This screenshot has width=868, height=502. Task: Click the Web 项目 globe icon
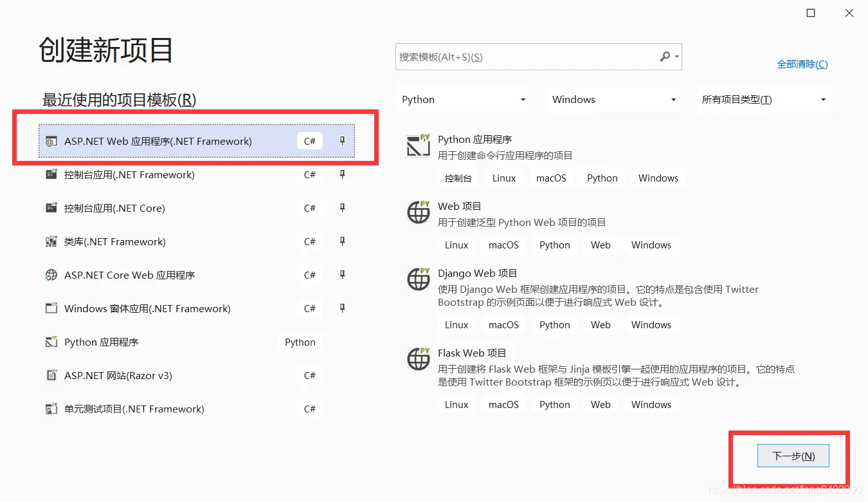pos(419,212)
